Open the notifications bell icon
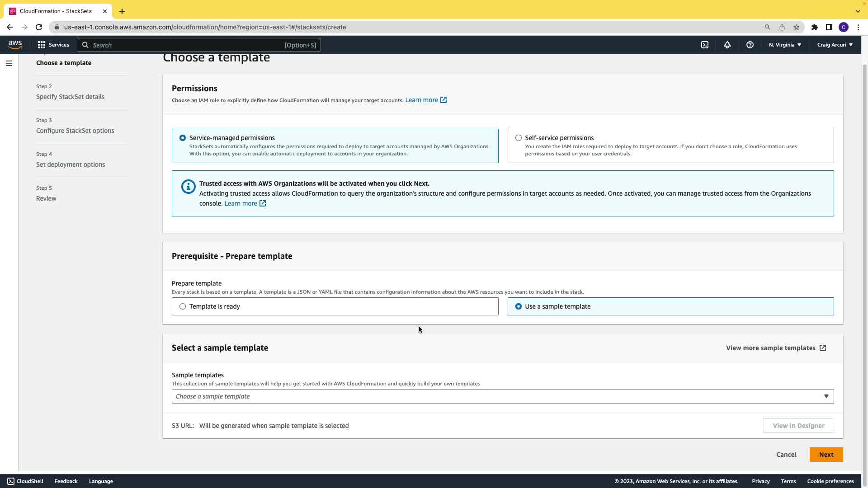868x488 pixels. click(727, 45)
